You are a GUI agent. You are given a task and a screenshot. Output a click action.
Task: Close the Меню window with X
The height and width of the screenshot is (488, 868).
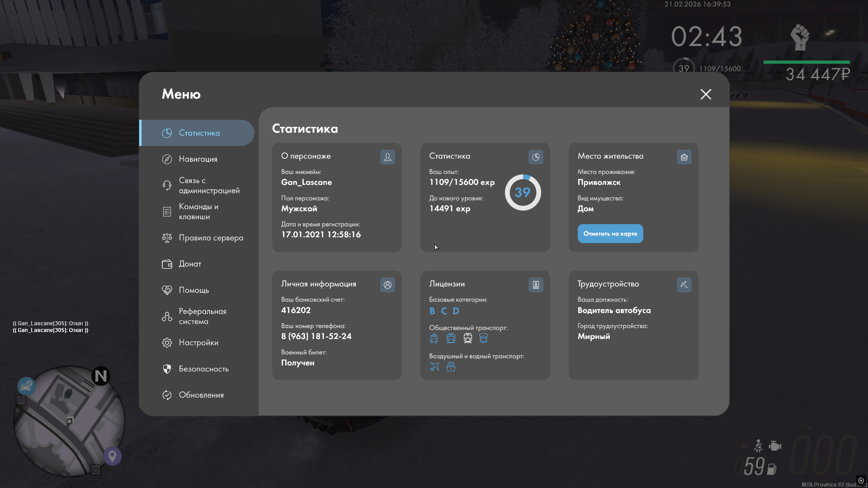tap(706, 94)
